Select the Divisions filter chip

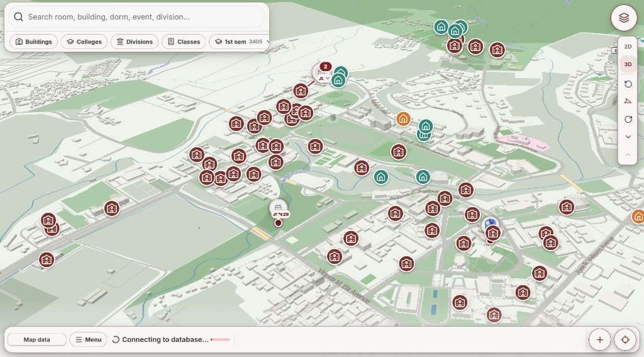click(x=135, y=42)
